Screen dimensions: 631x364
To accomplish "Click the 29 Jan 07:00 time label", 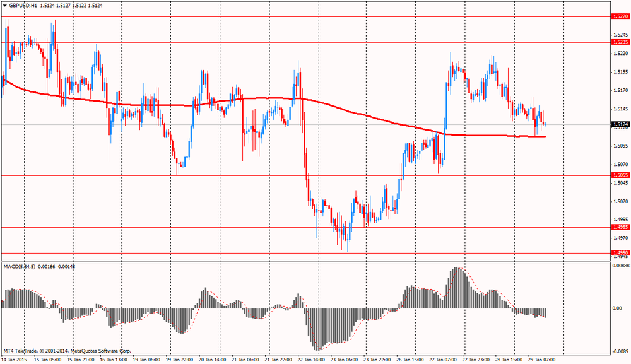I will pos(541,360).
